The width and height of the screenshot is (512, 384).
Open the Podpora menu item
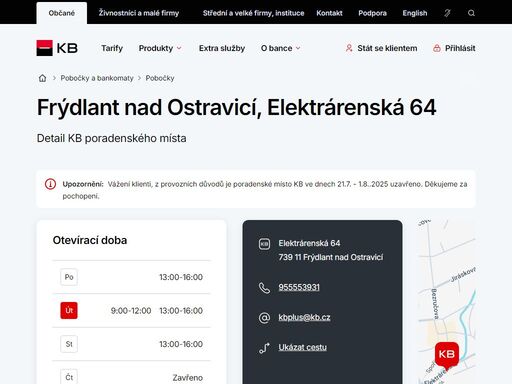pos(372,13)
